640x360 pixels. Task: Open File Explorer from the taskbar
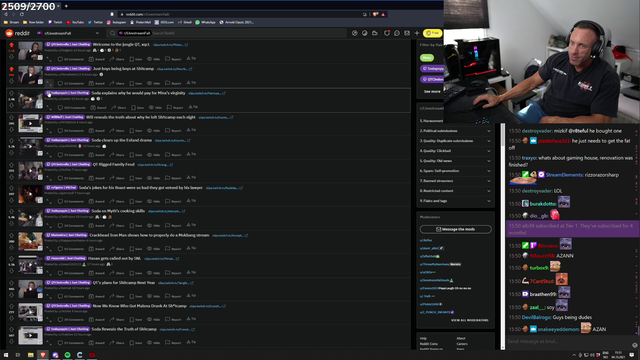(x=31, y=355)
